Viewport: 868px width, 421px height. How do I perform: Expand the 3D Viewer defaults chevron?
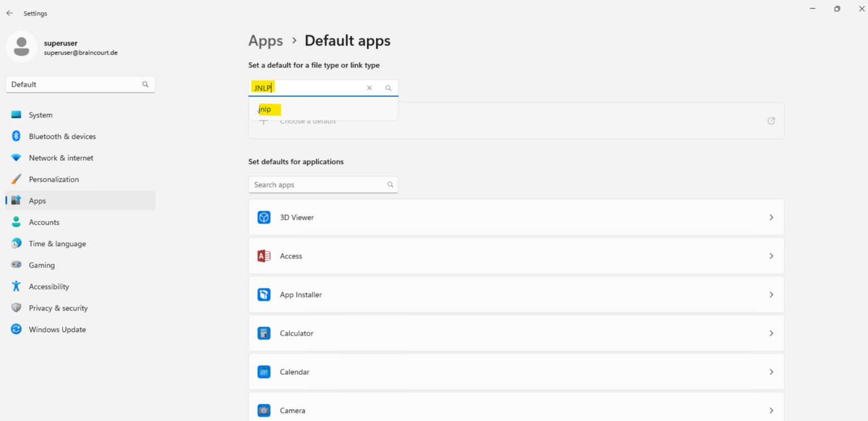[771, 218]
